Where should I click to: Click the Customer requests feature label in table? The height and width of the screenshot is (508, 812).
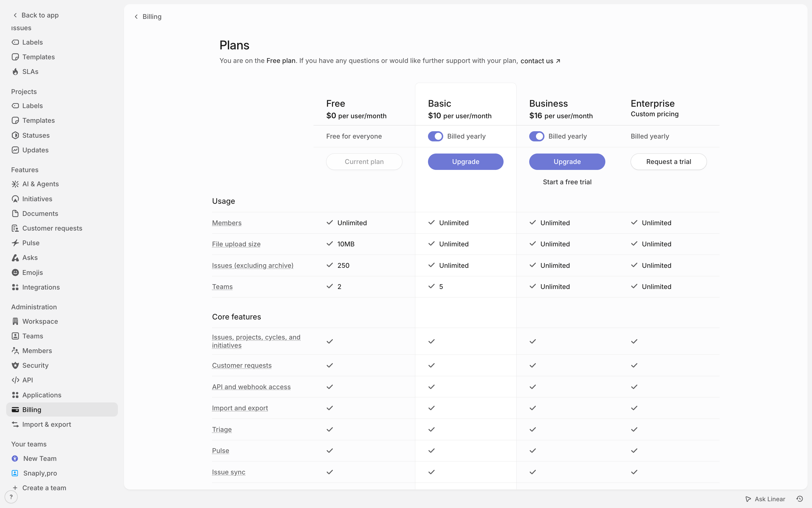(242, 365)
